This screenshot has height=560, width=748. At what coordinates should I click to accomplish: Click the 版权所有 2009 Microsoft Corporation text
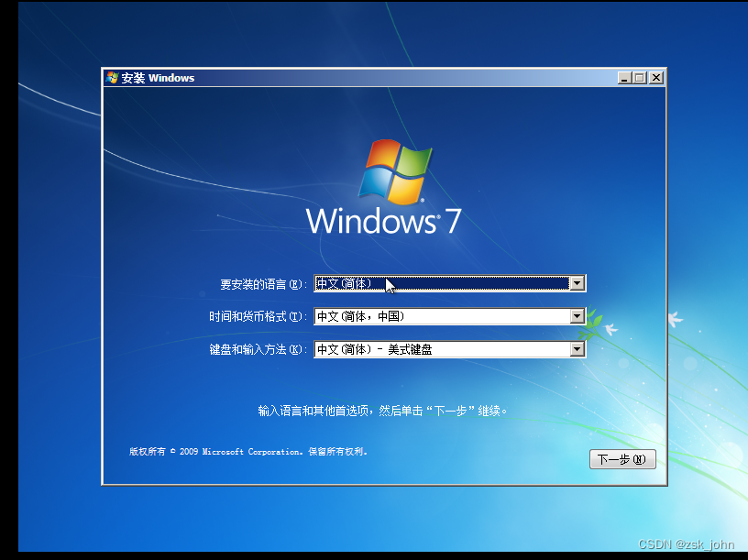coord(248,451)
